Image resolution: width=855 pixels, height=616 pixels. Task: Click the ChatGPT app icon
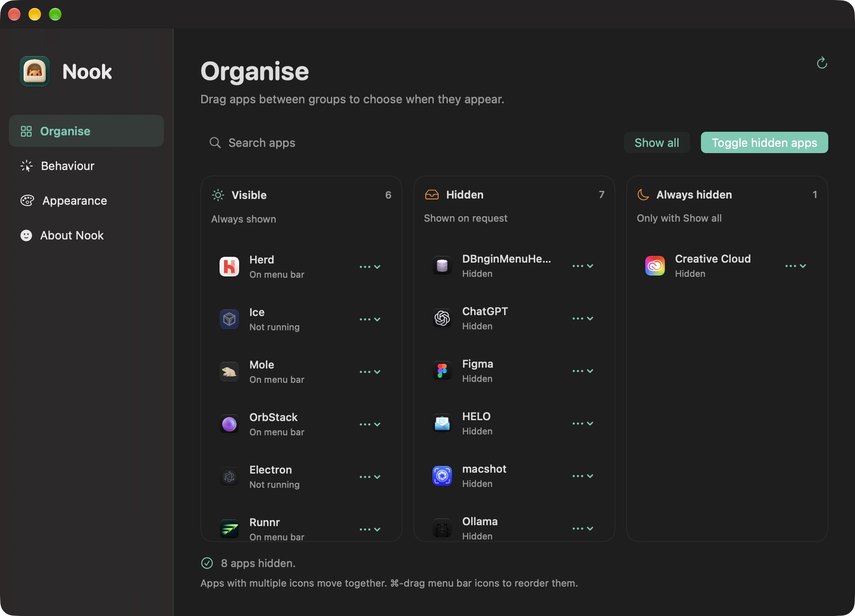[442, 318]
